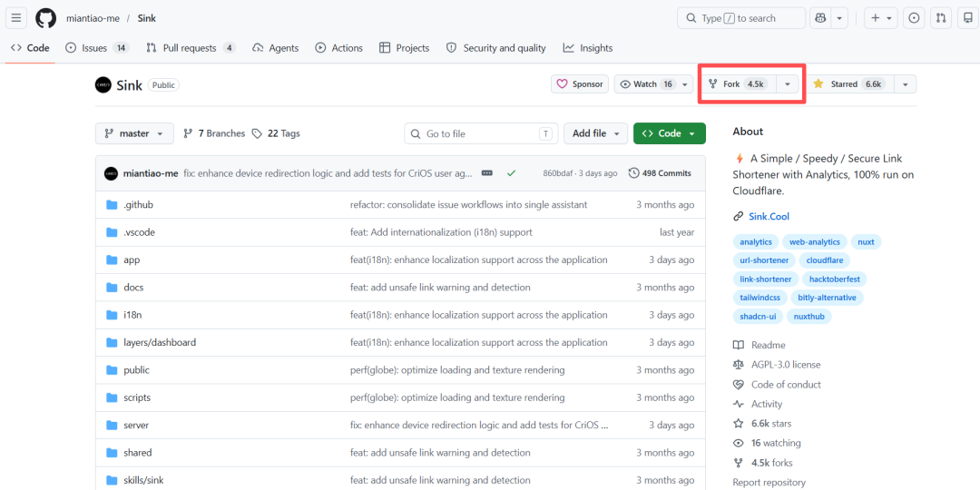Select the cloudflare topic tag

pos(825,260)
